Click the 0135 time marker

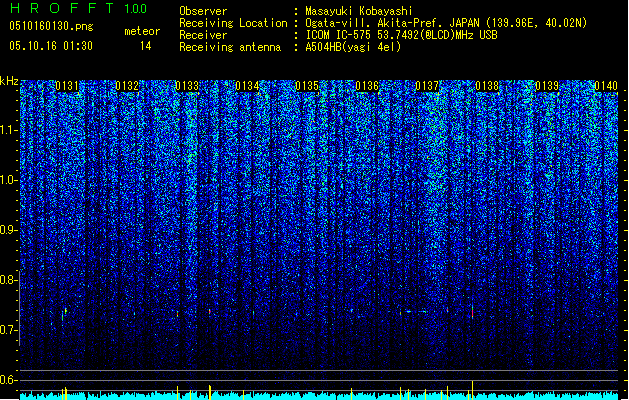tap(307, 86)
